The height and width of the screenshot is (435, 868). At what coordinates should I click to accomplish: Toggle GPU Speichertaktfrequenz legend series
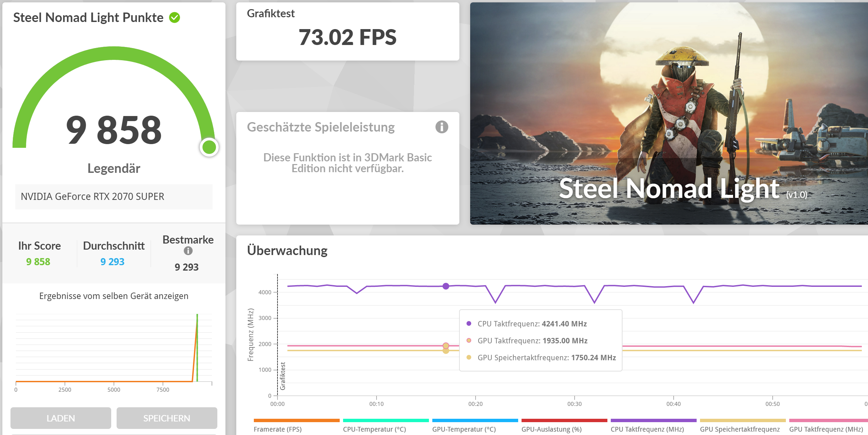[x=740, y=429]
